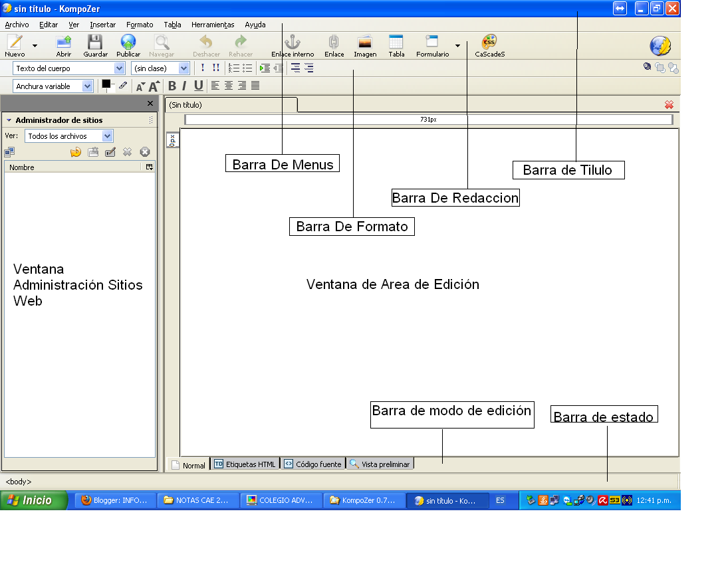Open the Editar menu
This screenshot has width=728, height=574.
49,25
